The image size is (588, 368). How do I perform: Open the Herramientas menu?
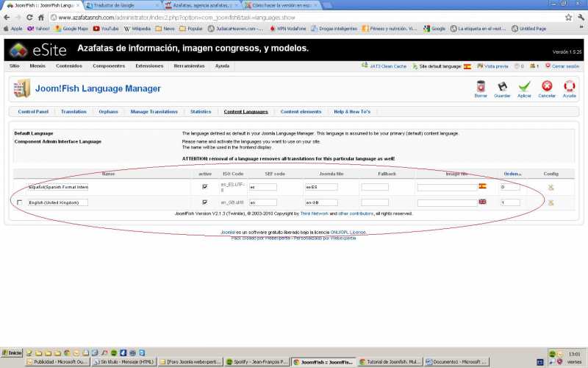coord(189,66)
